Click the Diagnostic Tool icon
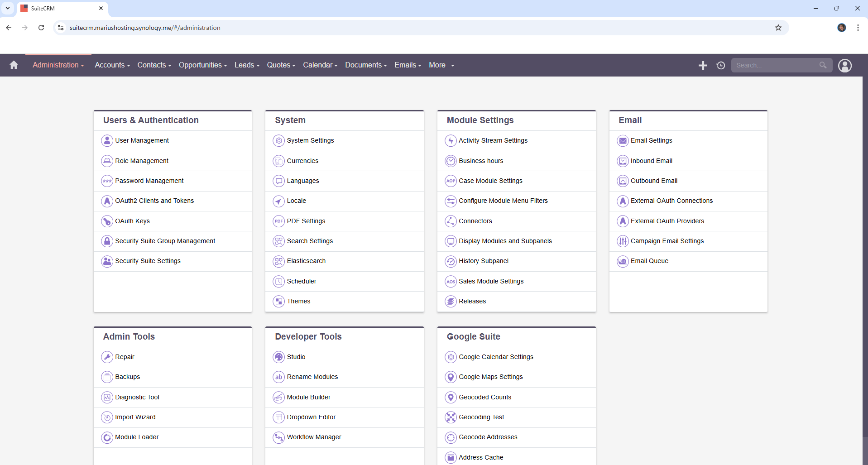 coord(107,398)
